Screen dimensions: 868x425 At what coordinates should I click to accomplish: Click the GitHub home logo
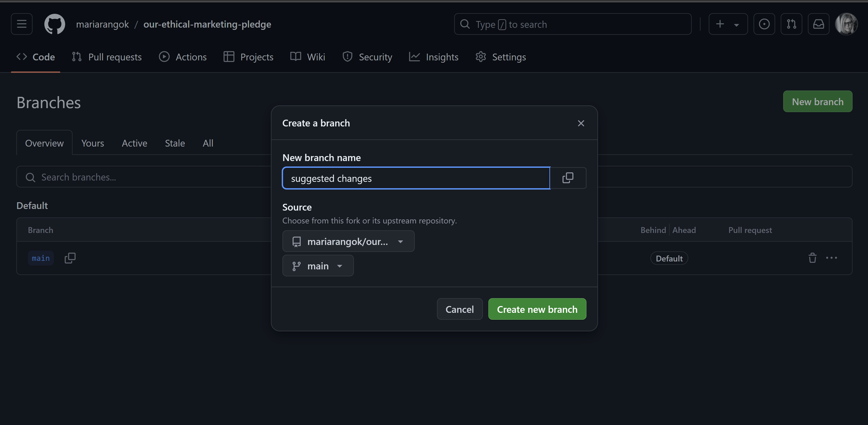click(55, 24)
